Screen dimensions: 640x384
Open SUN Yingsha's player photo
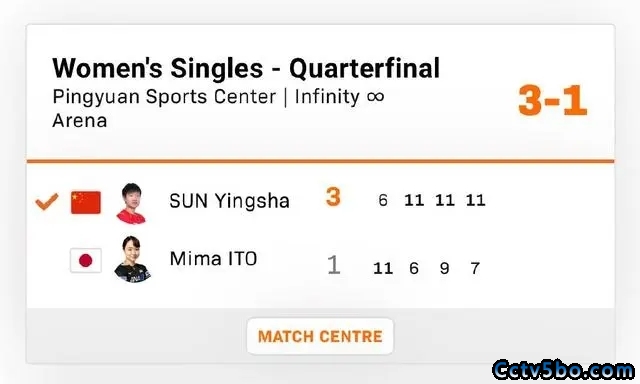click(131, 203)
